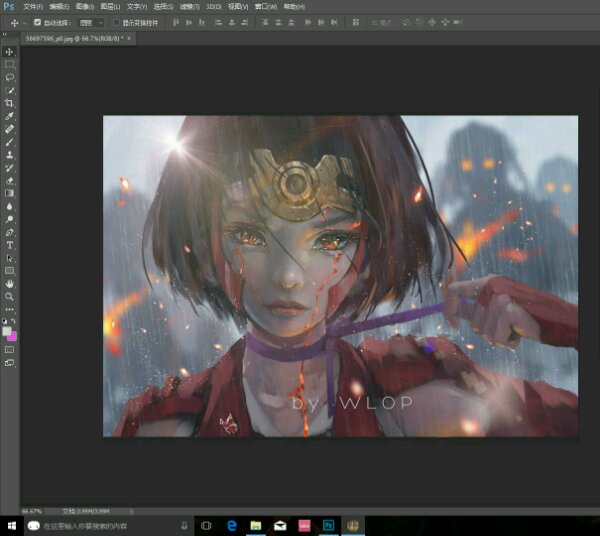The height and width of the screenshot is (536, 600).
Task: Open File Explorer from the taskbar
Action: 256,526
